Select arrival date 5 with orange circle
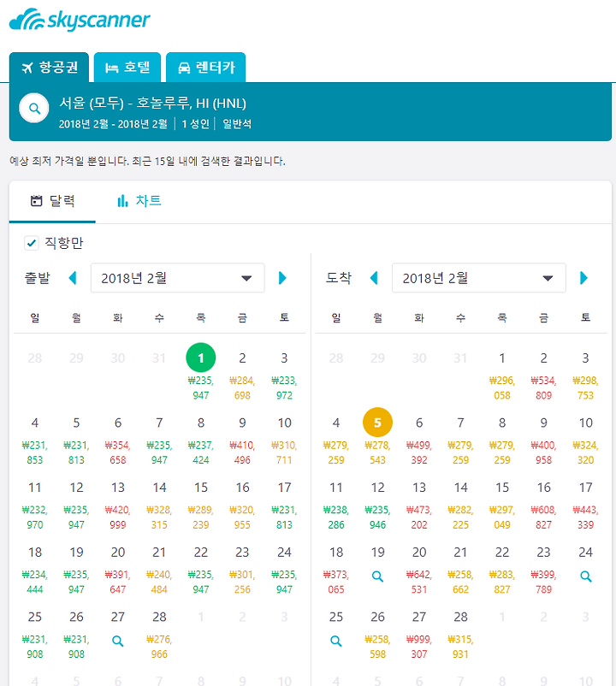Viewport: 616px width, 686px height. [377, 423]
